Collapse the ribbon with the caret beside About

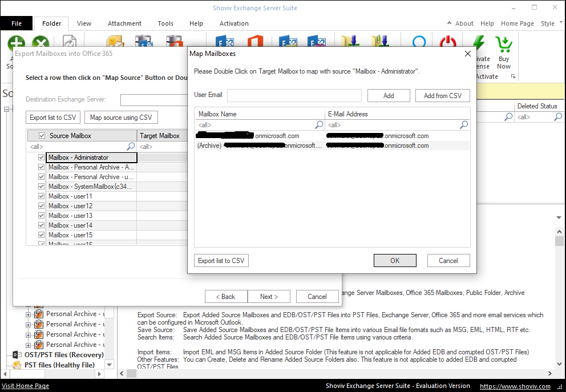[449, 23]
